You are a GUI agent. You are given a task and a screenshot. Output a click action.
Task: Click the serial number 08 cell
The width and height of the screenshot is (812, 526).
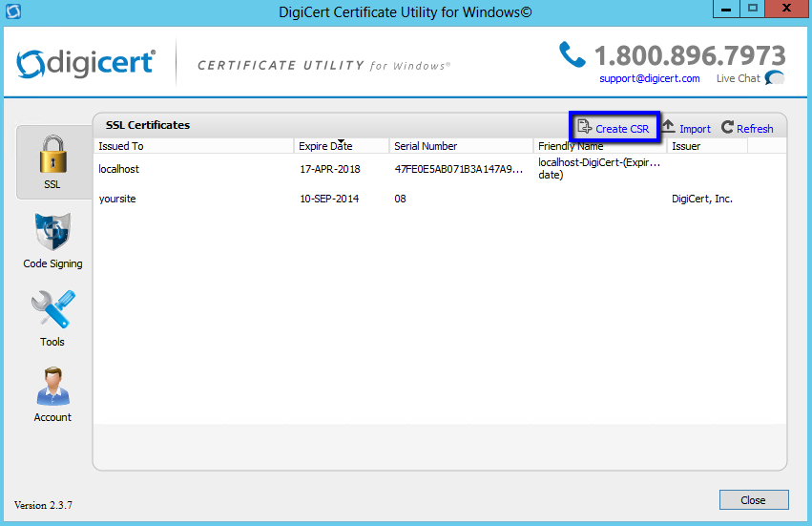click(x=400, y=199)
